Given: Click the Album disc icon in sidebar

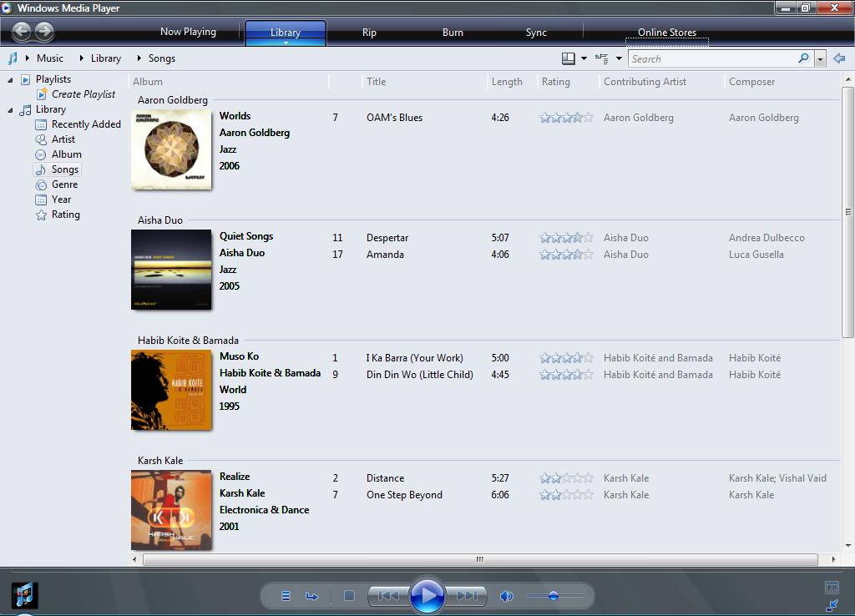Looking at the screenshot, I should pyautogui.click(x=41, y=154).
